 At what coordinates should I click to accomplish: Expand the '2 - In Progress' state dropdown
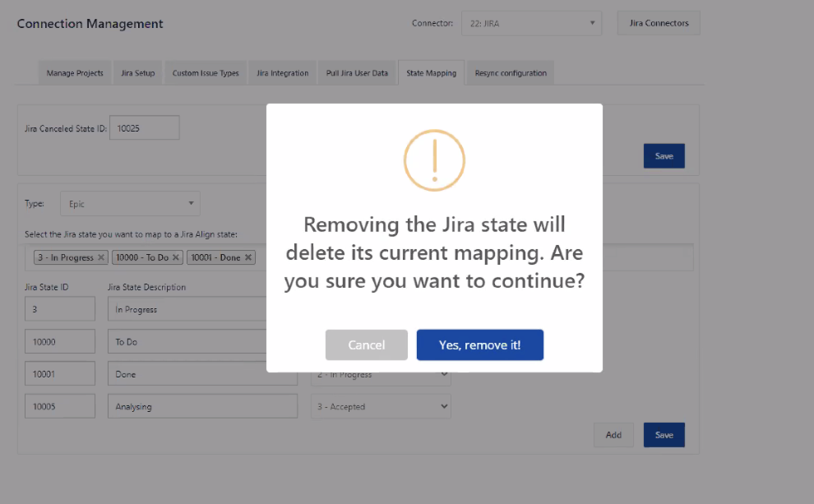coord(381,374)
